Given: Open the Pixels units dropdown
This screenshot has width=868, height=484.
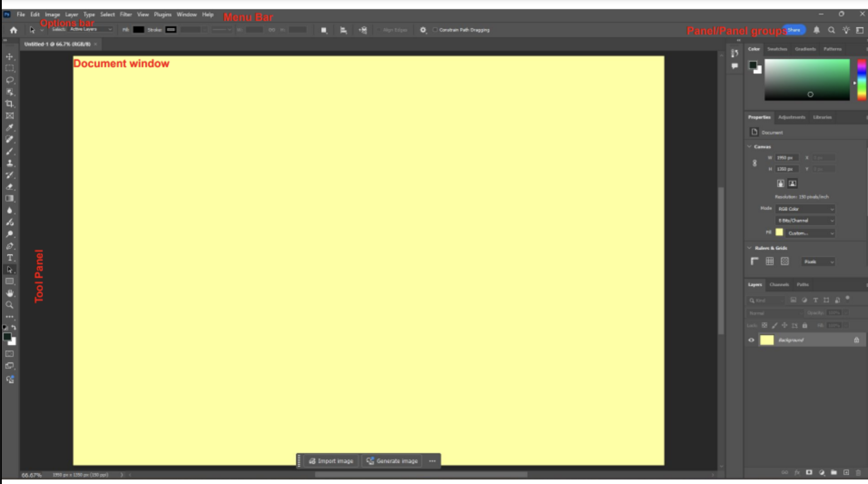Looking at the screenshot, I should pos(818,262).
